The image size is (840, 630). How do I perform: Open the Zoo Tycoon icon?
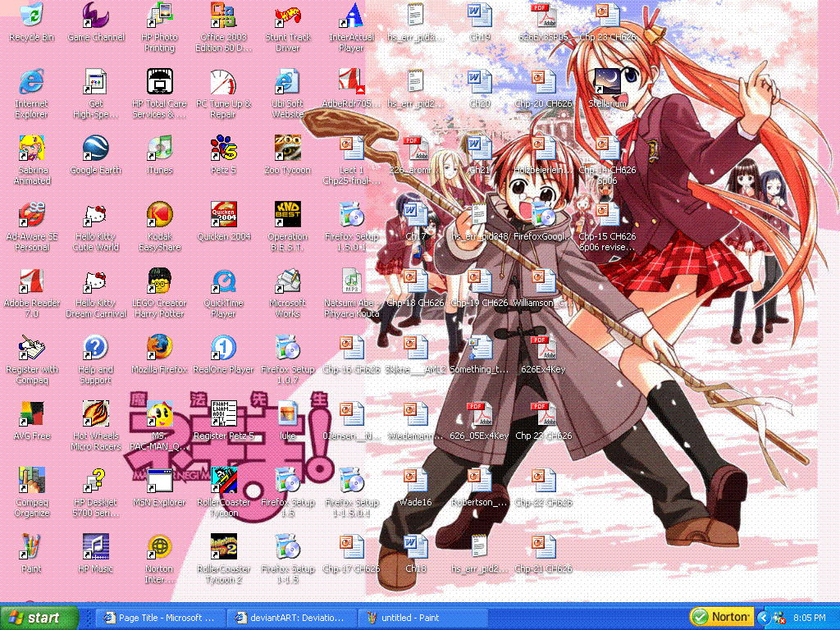288,148
